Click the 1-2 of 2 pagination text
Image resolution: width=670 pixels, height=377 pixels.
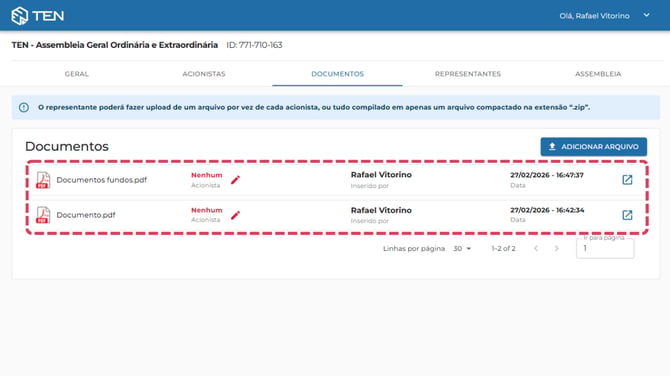click(x=503, y=248)
